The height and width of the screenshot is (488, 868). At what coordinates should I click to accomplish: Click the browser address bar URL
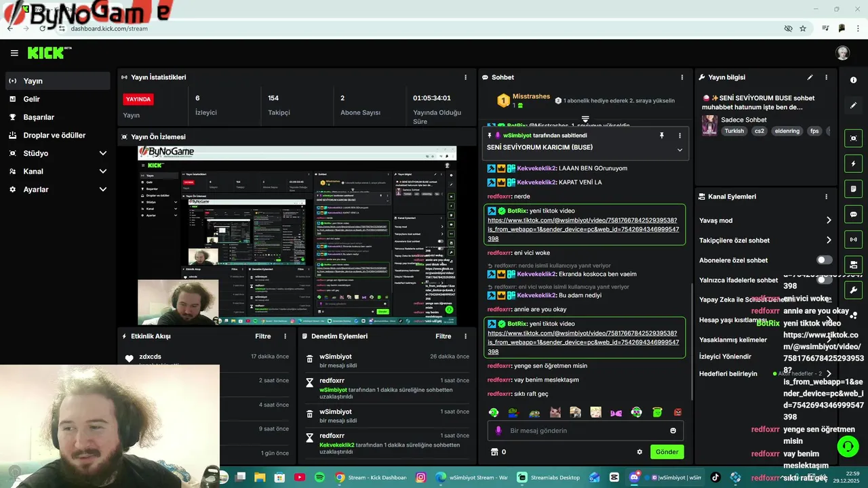(x=109, y=28)
